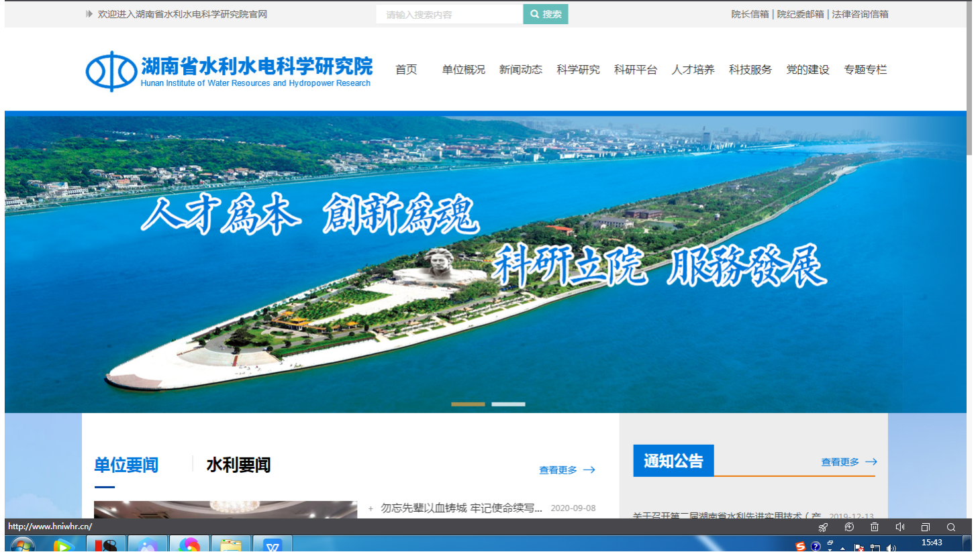Switch to the second banner slide indicator
The height and width of the screenshot is (552, 980).
[508, 404]
